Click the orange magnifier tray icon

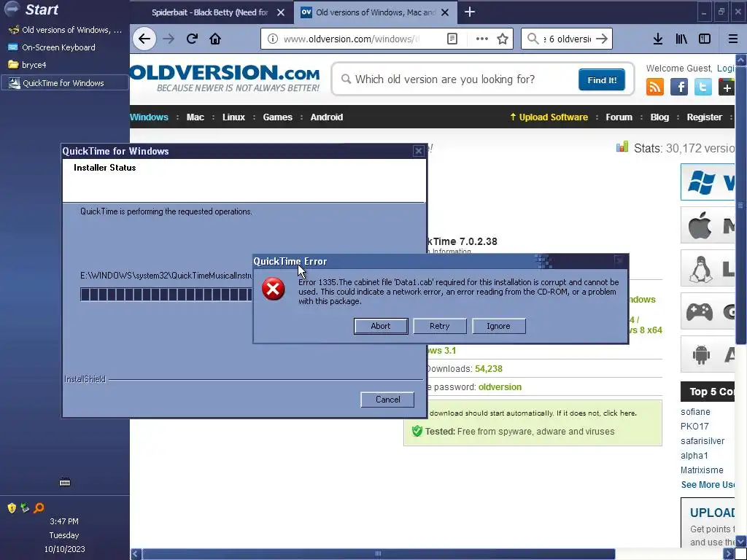[39, 508]
